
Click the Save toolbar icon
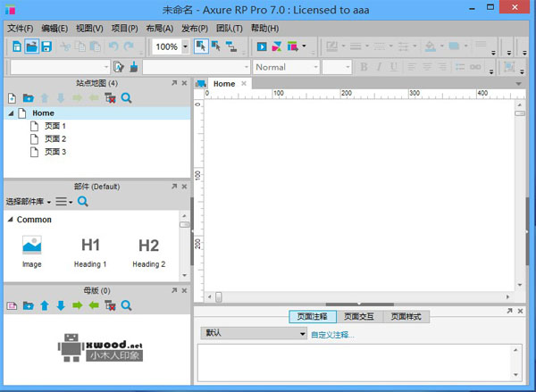pos(46,46)
